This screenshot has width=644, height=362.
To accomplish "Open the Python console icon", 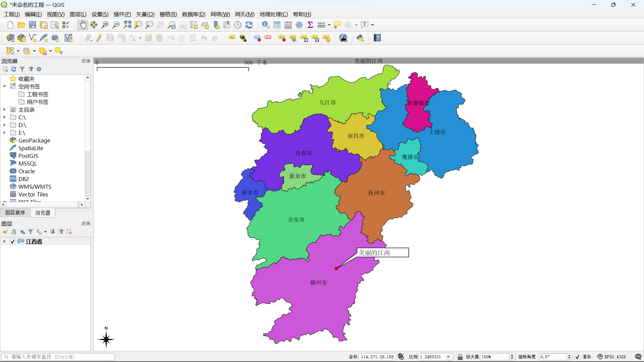I will click(x=361, y=38).
